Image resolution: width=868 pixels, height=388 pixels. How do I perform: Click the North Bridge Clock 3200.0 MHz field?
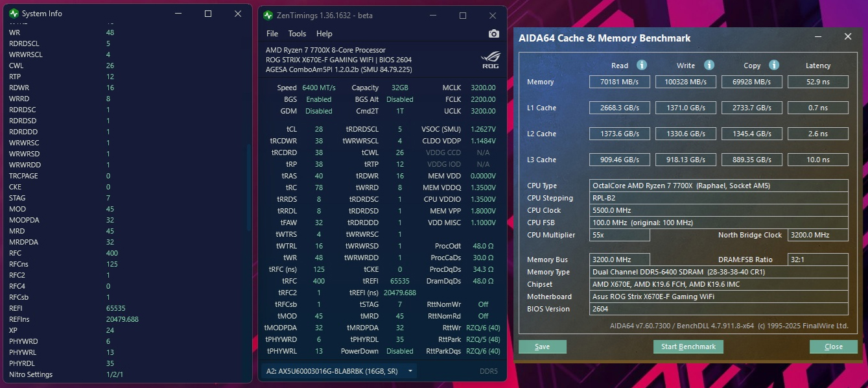pyautogui.click(x=818, y=235)
